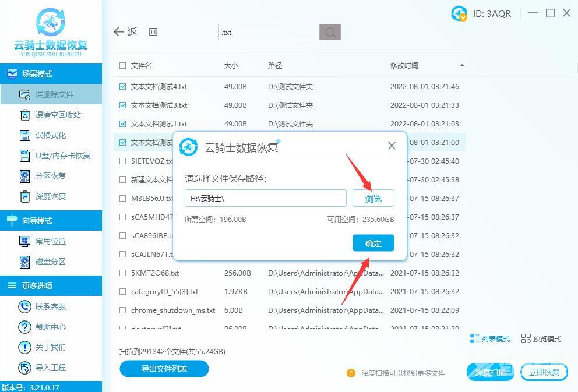578x392 pixels.
Task: Check the $IETEVQZ.txt checkbox
Action: click(x=123, y=161)
